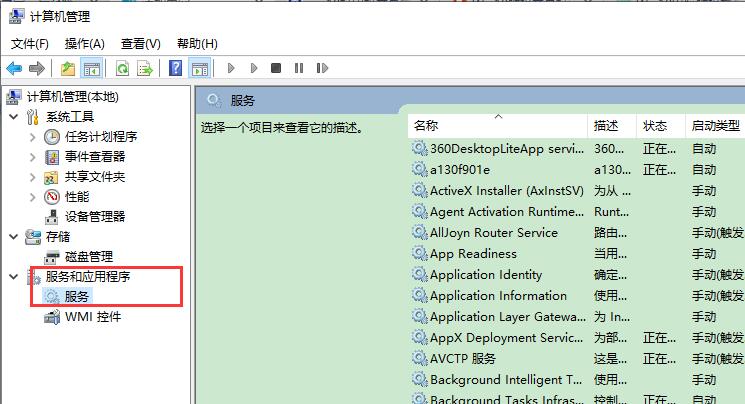This screenshot has width=745, height=404.
Task: Click the gear icon beside App Readiness
Action: coord(420,253)
